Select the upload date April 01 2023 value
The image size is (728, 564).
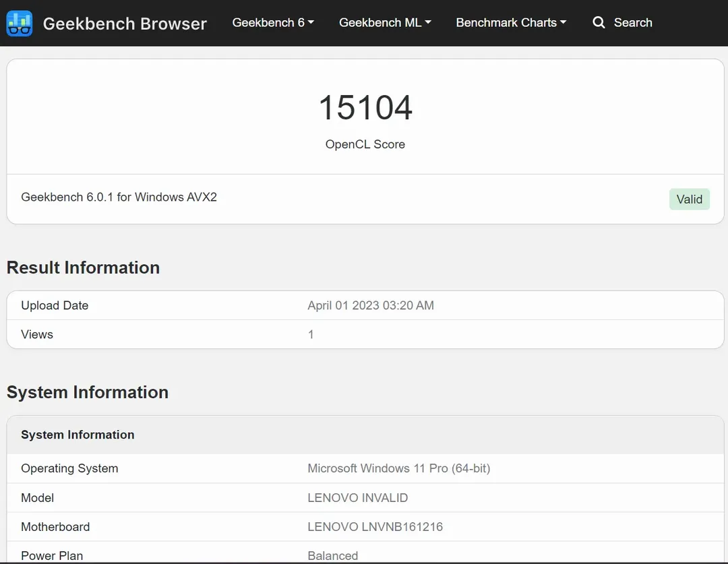371,305
